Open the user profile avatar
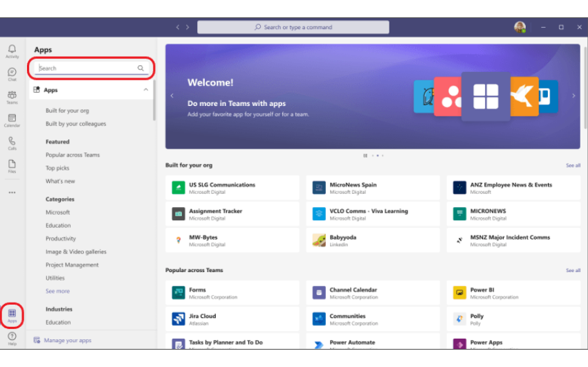Screen dimensions: 588x367 click(520, 27)
